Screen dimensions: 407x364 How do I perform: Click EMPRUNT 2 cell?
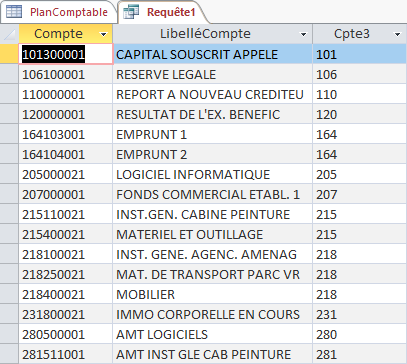point(213,154)
